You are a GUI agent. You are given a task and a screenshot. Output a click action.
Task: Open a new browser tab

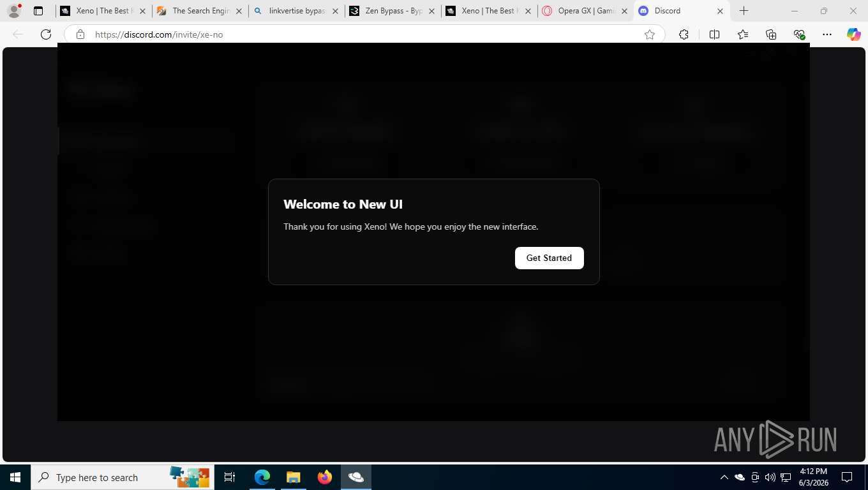coord(744,11)
